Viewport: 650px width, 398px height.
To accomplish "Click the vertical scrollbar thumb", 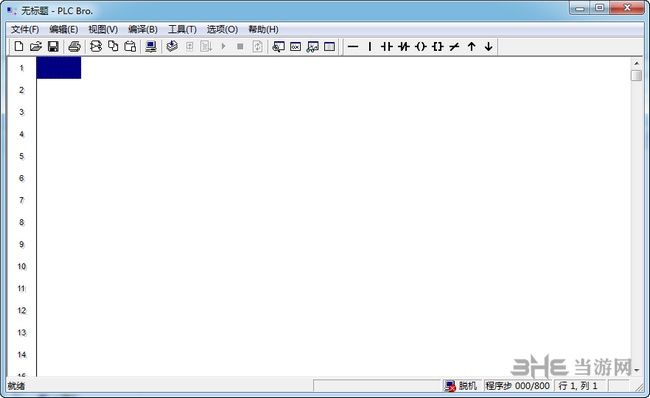I will [636, 75].
